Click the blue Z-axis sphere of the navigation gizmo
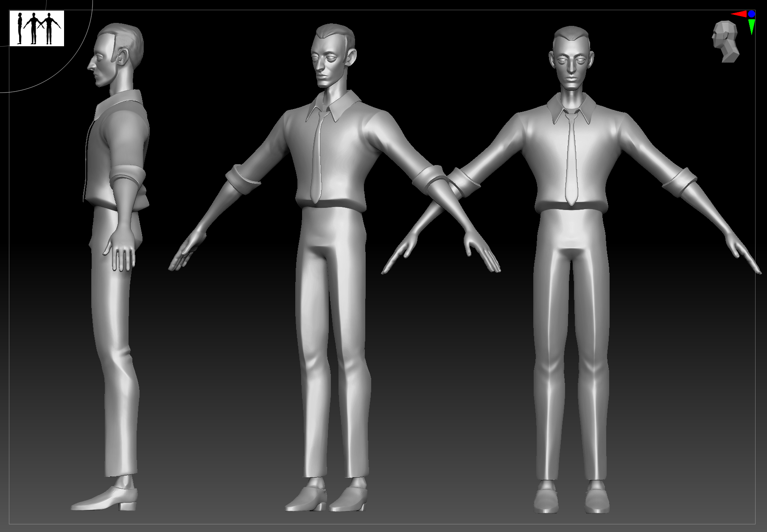This screenshot has width=767, height=532. tap(751, 14)
